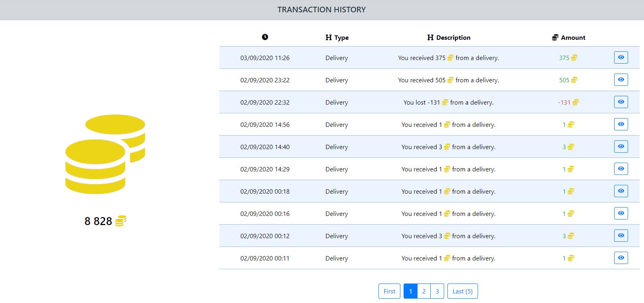This screenshot has width=644, height=303.
Task: Open eye icon for 505 coin delivery
Action: [621, 80]
